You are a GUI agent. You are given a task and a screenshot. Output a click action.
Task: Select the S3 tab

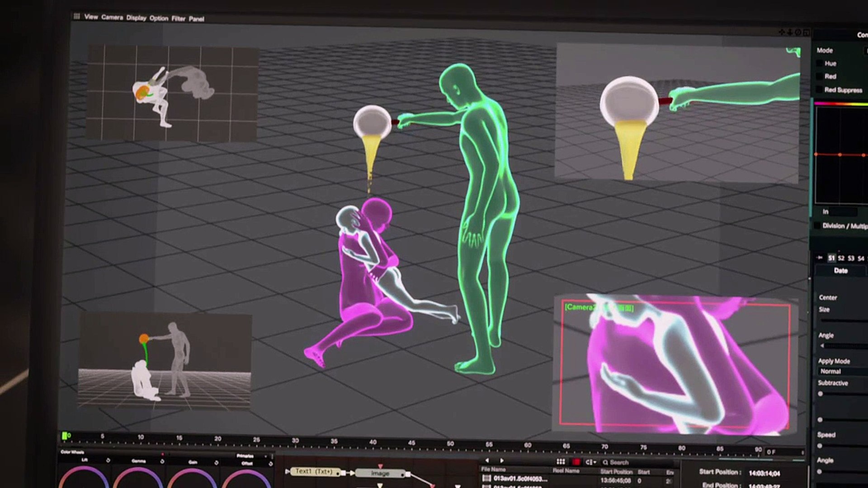pyautogui.click(x=851, y=258)
